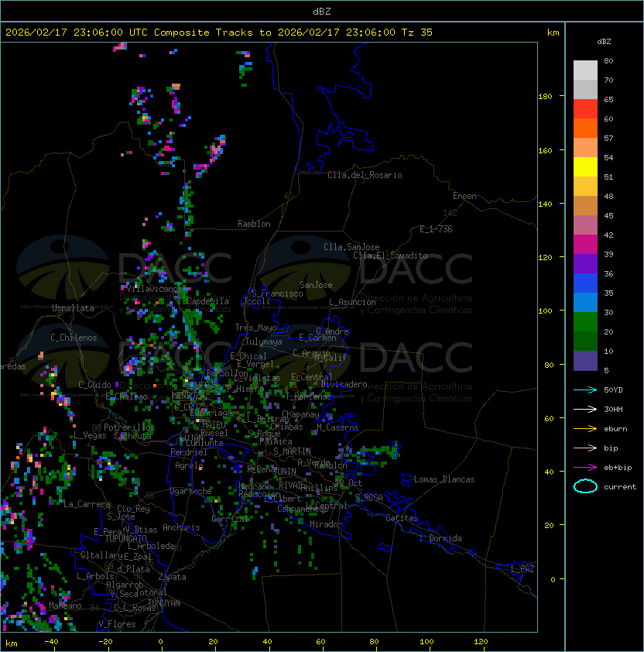Image resolution: width=644 pixels, height=652 pixels.
Task: Click the 'Lomas_Blancas' place label
Action: click(444, 479)
